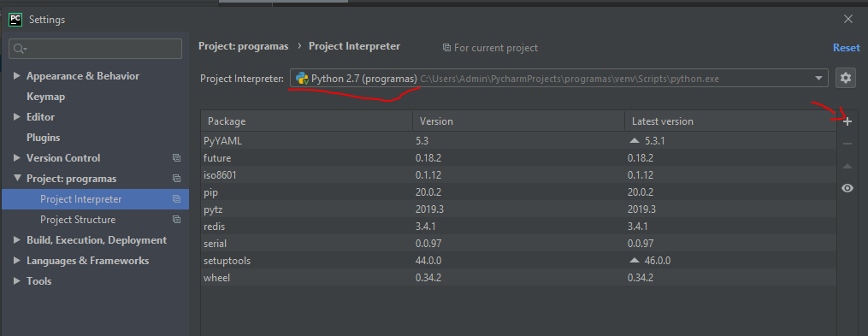
Task: Select the serial package row
Action: pyautogui.click(x=518, y=243)
